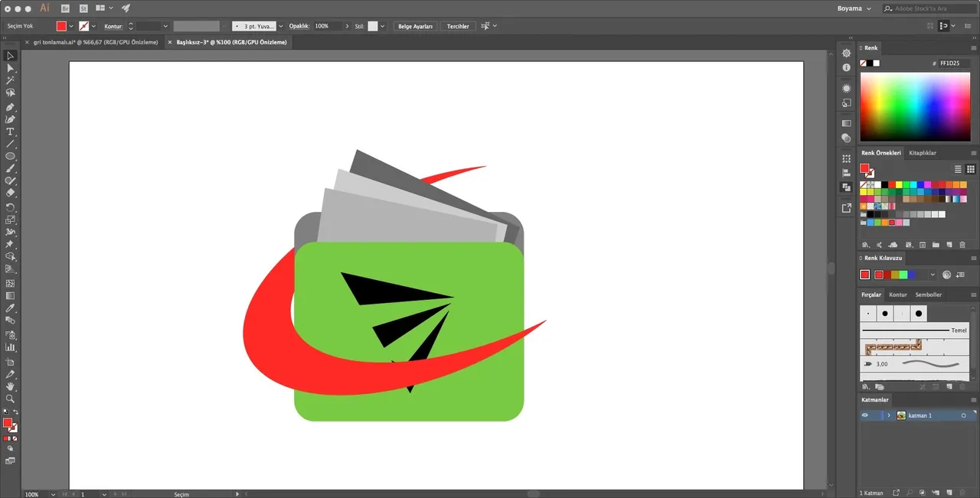Open the Kitaplıklar tab

click(922, 153)
